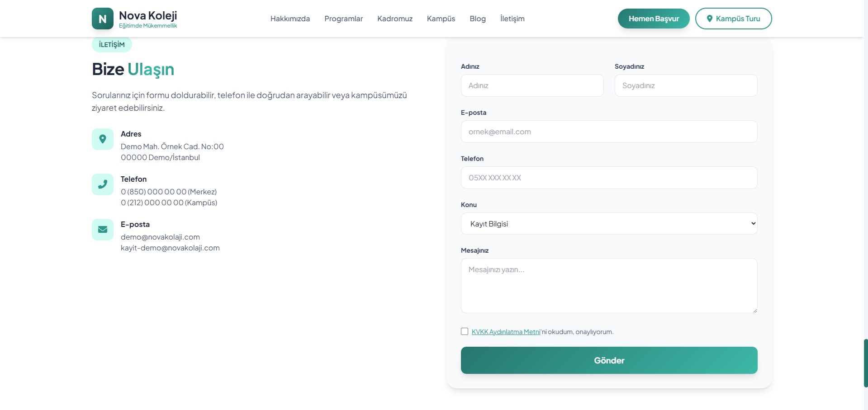Submit the form with Gönder

(x=609, y=360)
